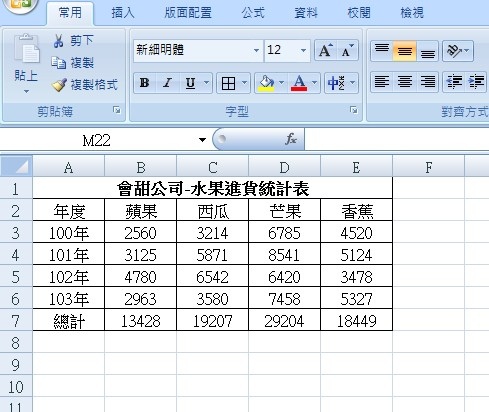Select the title cell 會甜公司-水果進貨統計表
This screenshot has height=412, width=489.
[213, 189]
